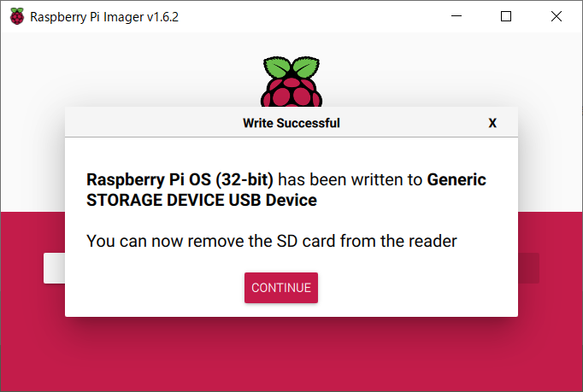The image size is (583, 392).
Task: Click the large Raspberry Pi logo
Action: pyautogui.click(x=291, y=81)
